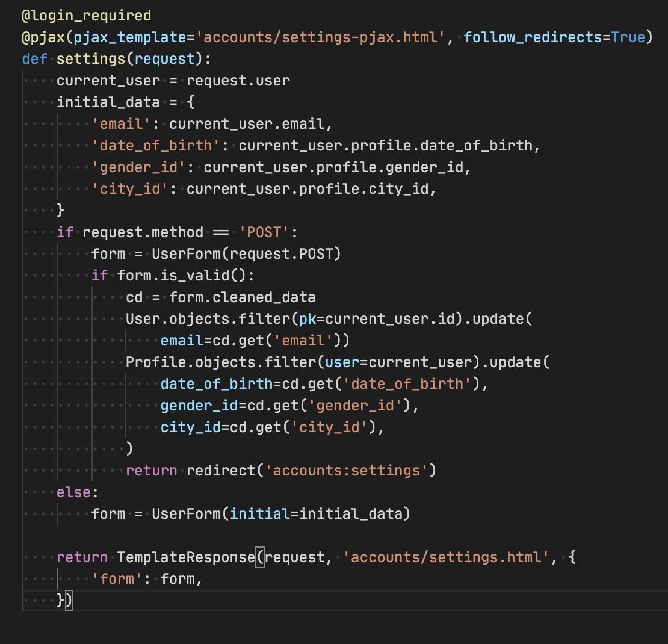The image size is (668, 644).
Task: Click UserForm(request.POST)
Action: click(x=247, y=254)
